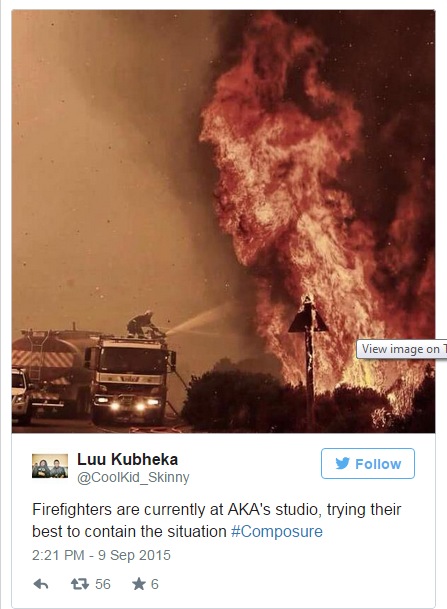Image resolution: width=447 pixels, height=609 pixels.
Task: Click the 'View image on T' tooltip
Action: 402,349
